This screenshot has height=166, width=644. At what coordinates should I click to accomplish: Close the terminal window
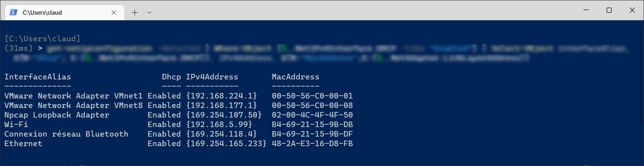pyautogui.click(x=632, y=10)
